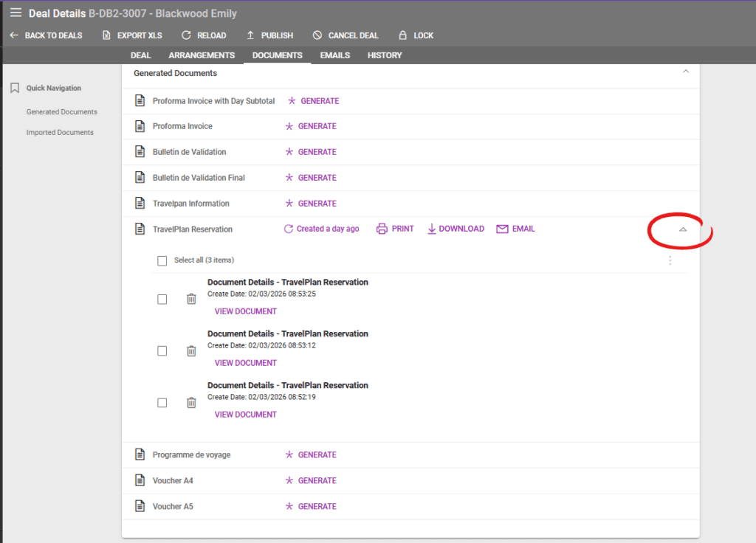Image resolution: width=756 pixels, height=543 pixels.
Task: Download the TravelPlan Reservation document
Action: (x=456, y=229)
